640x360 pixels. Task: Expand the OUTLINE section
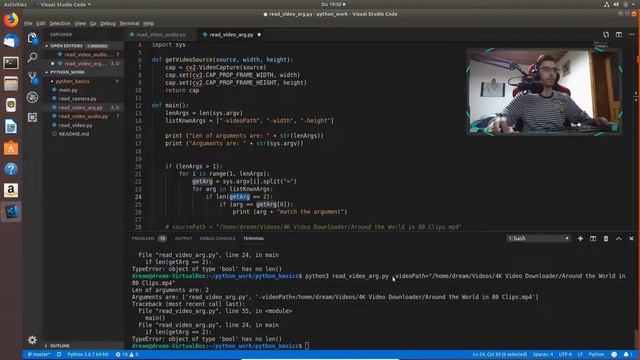pos(84,346)
